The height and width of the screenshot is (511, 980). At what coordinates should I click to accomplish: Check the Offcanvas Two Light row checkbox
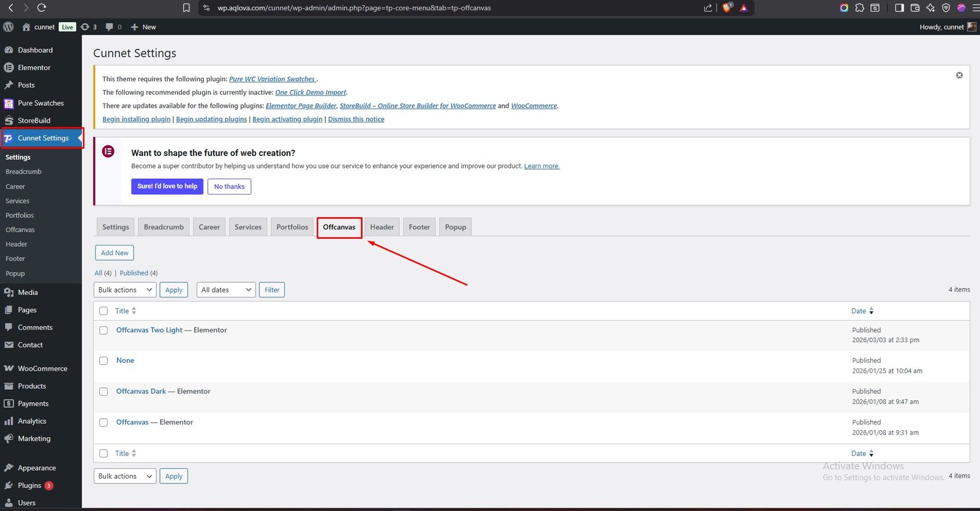(104, 330)
